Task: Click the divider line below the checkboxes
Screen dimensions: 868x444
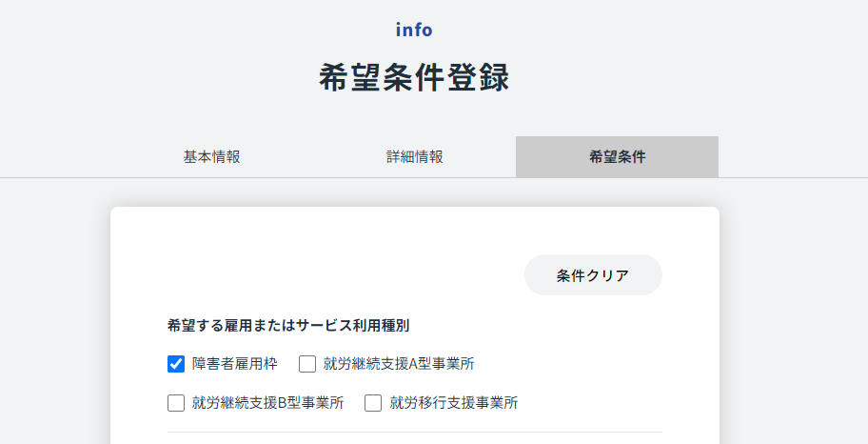Action: pyautogui.click(x=415, y=432)
